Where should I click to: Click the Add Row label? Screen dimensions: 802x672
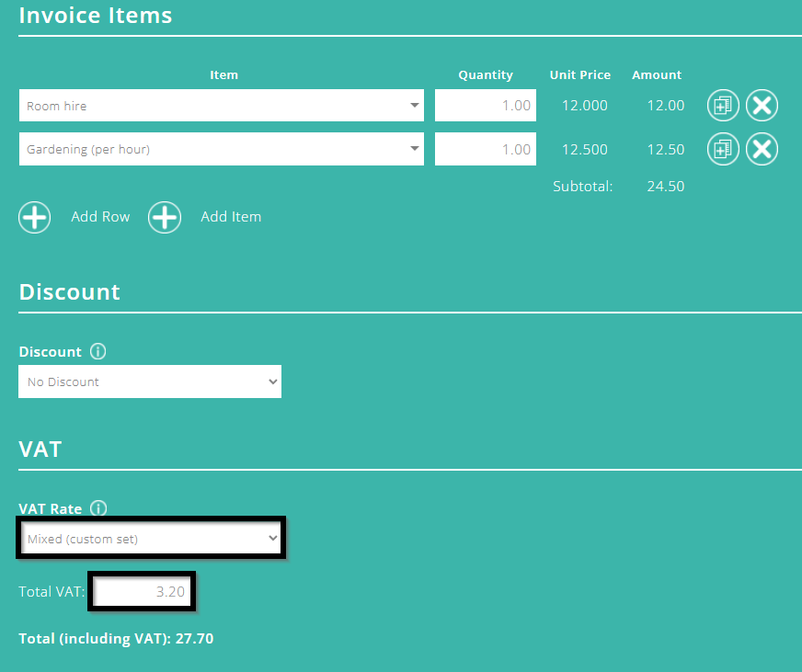pyautogui.click(x=99, y=217)
